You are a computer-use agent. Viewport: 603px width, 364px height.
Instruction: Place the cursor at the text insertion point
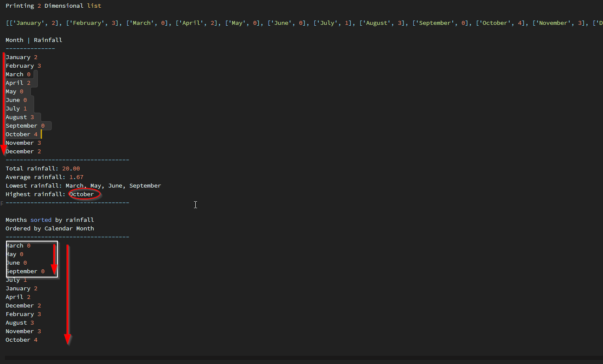(x=195, y=205)
